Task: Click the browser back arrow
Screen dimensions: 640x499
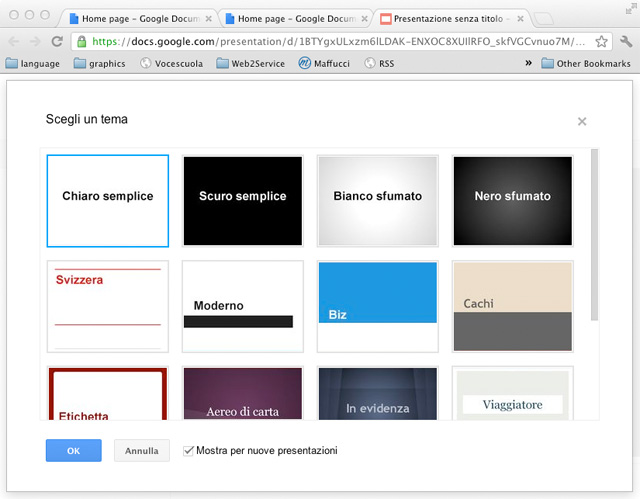Action: (x=13, y=41)
